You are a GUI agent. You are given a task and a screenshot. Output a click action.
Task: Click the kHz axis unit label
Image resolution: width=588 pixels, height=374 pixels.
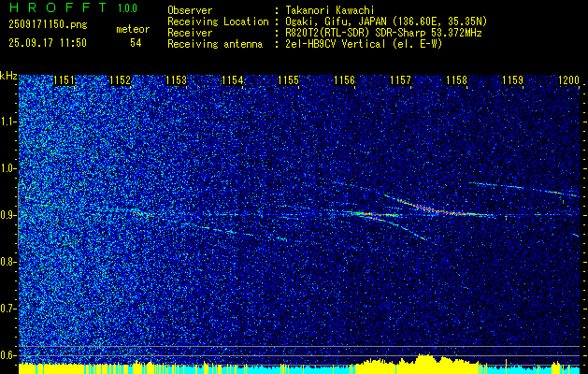(8, 76)
